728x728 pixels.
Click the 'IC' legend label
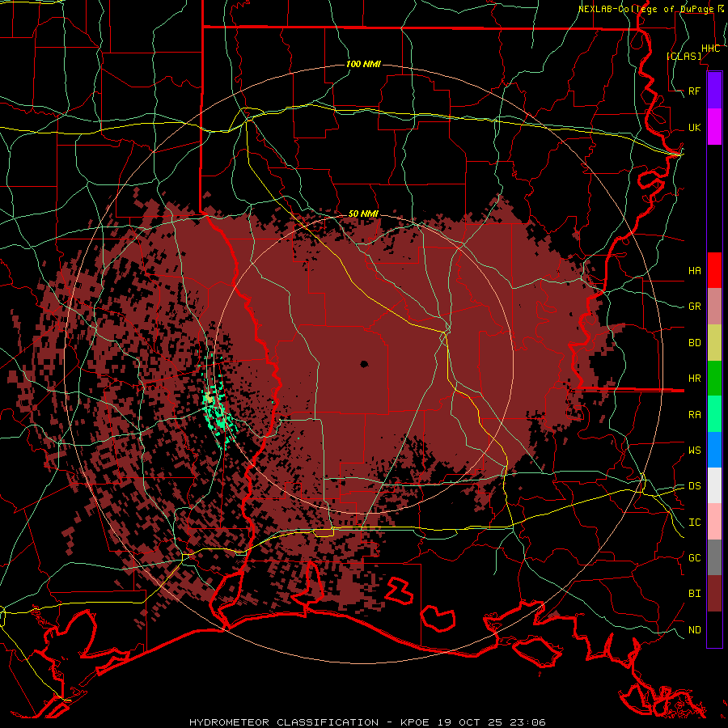694,523
